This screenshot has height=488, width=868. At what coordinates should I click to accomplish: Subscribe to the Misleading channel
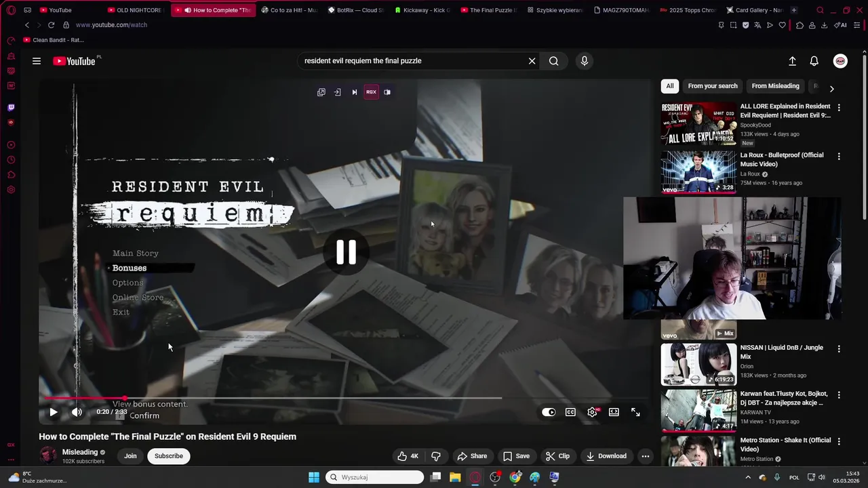pyautogui.click(x=169, y=456)
